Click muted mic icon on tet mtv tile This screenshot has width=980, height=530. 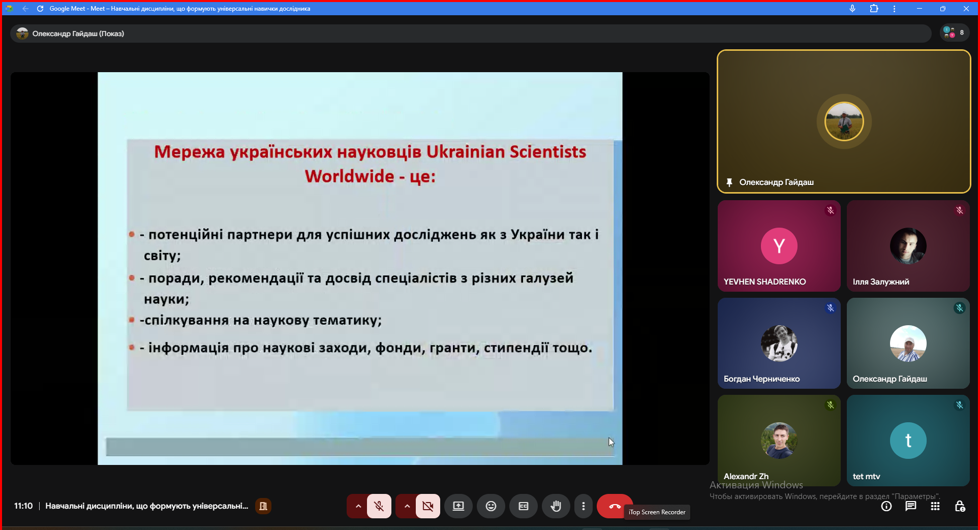pyautogui.click(x=960, y=405)
